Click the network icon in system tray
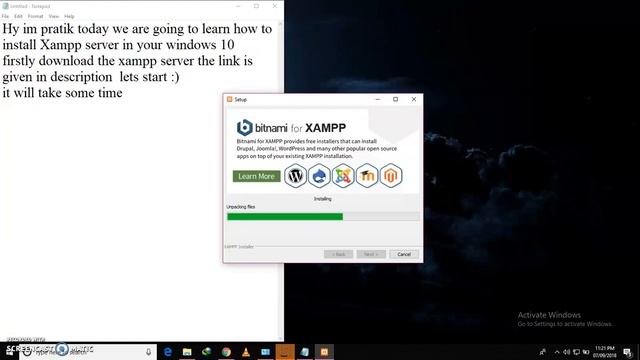This screenshot has width=640, height=360. (576, 352)
